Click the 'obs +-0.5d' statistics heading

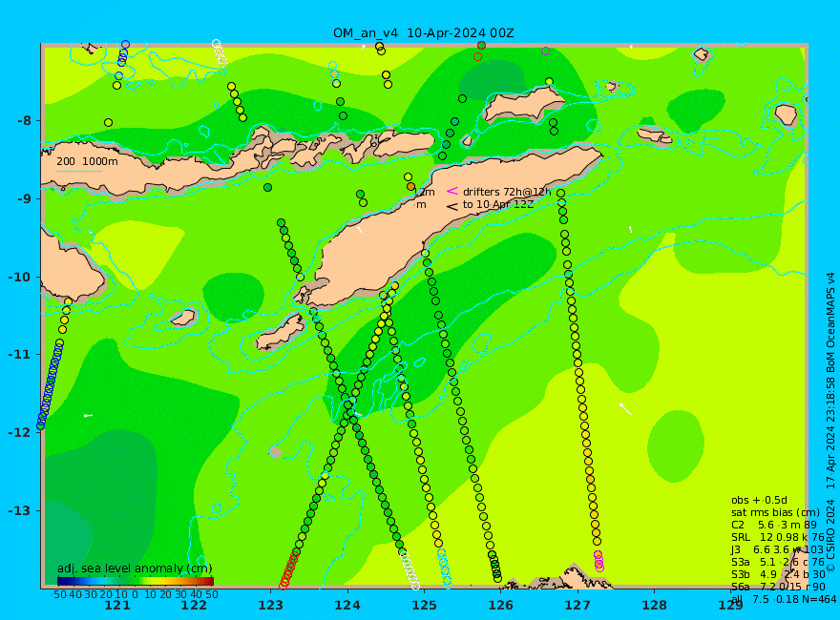click(x=759, y=500)
